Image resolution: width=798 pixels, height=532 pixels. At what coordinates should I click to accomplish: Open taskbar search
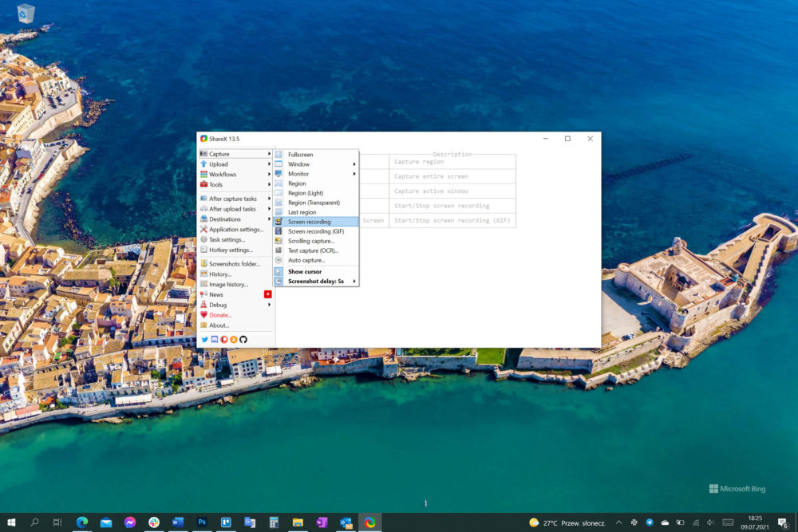[x=34, y=522]
